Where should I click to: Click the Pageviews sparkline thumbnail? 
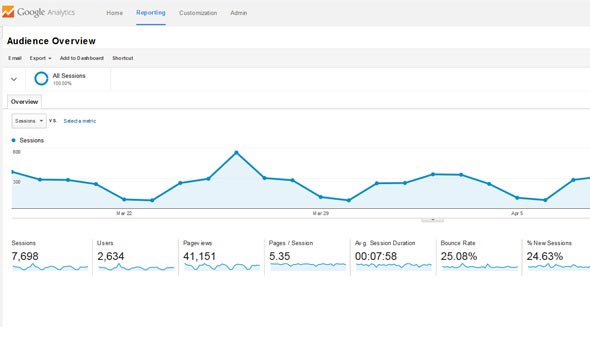tap(222, 267)
